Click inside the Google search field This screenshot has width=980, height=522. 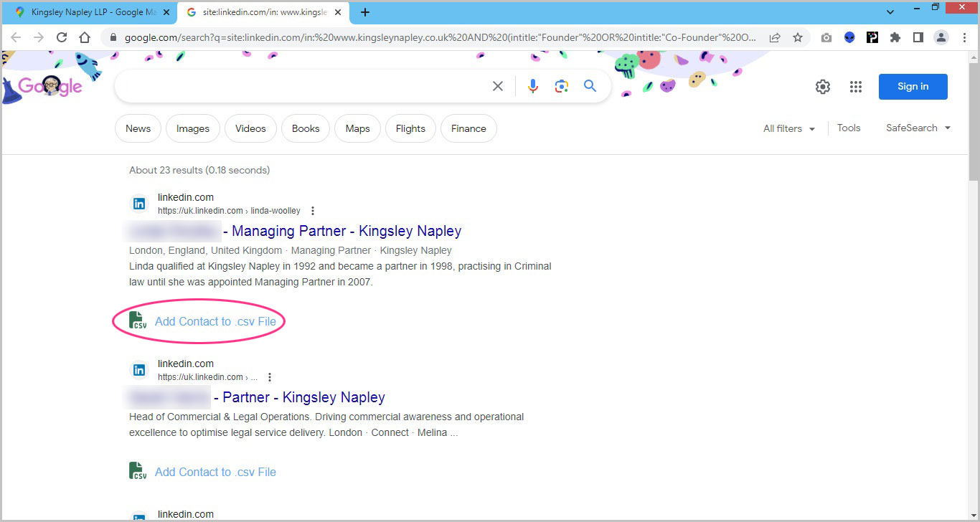tap(301, 87)
